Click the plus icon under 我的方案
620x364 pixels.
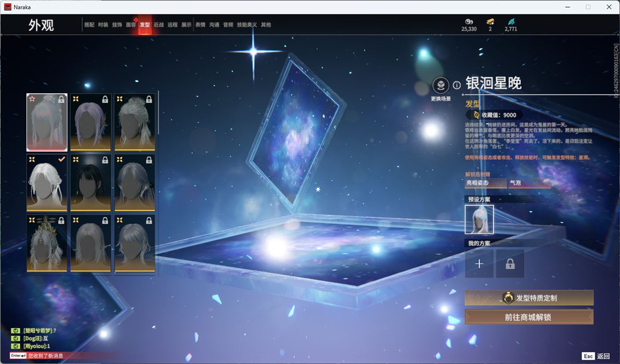[479, 263]
